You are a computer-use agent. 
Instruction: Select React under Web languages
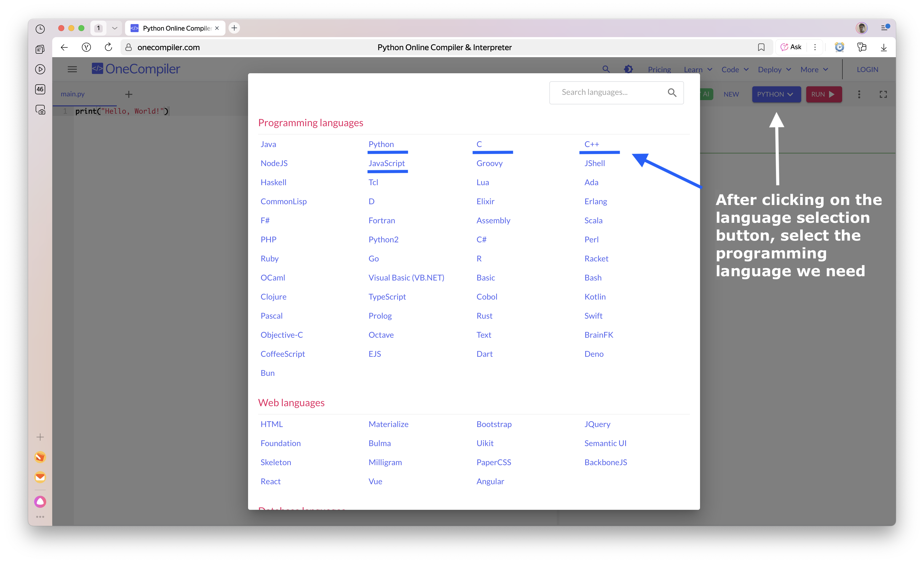(x=270, y=481)
